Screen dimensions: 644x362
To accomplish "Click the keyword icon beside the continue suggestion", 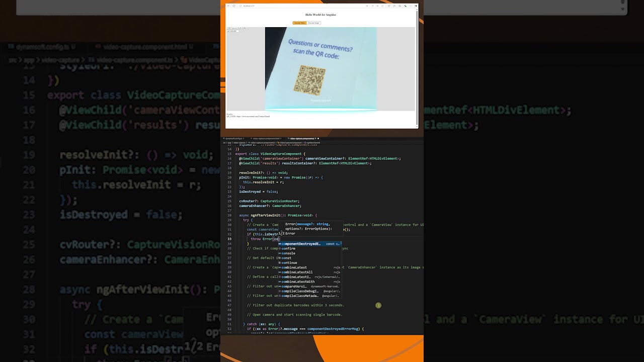I will click(x=280, y=263).
